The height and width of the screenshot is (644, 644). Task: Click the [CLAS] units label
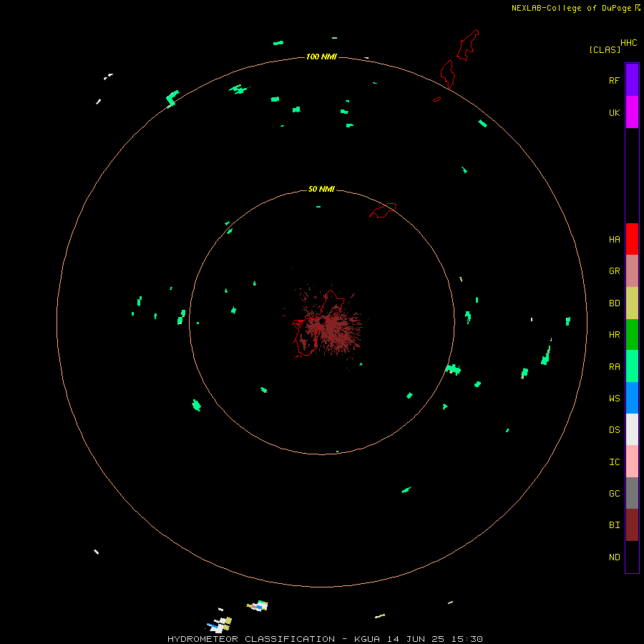(605, 49)
